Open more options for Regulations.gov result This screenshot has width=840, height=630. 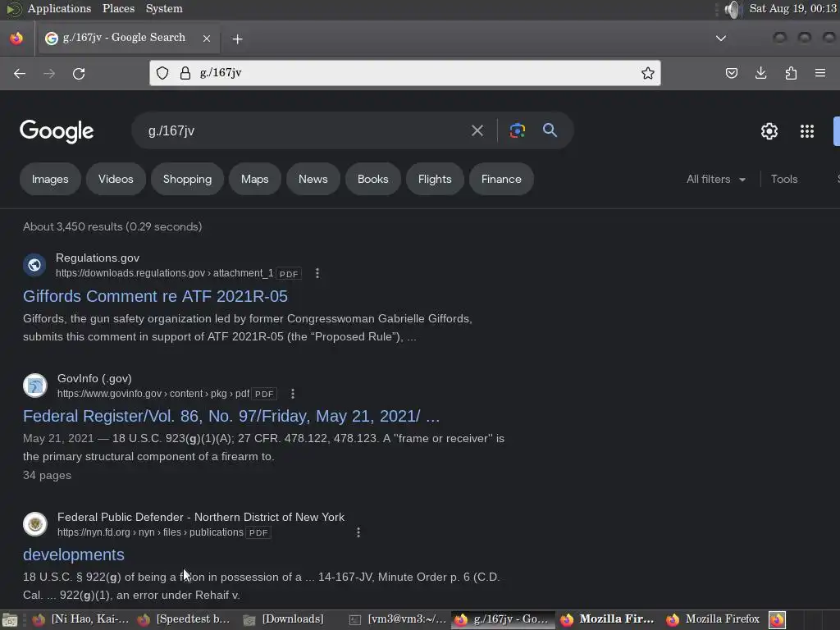(317, 273)
